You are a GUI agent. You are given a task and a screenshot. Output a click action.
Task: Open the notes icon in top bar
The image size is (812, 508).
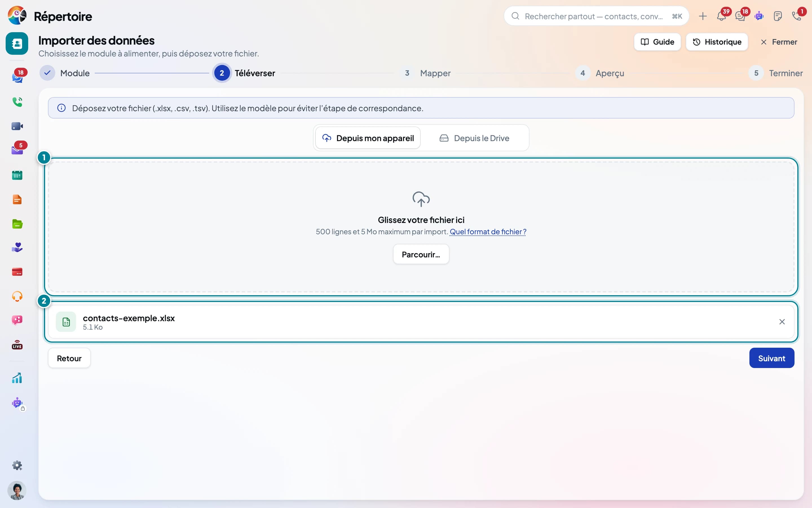click(778, 16)
